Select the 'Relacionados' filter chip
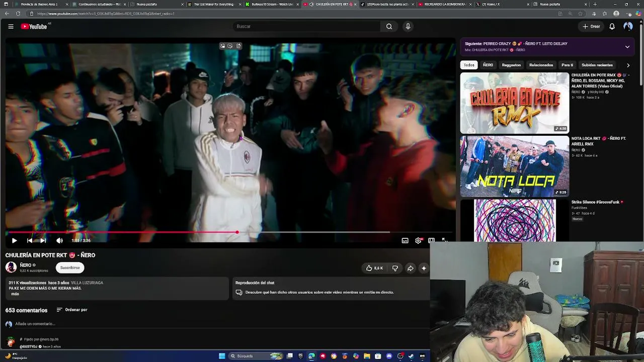The image size is (644, 362). [541, 65]
